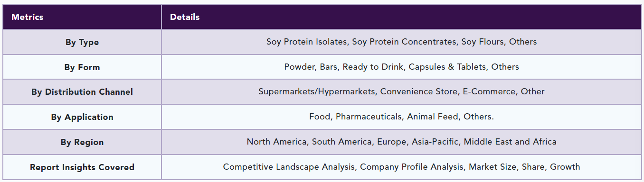Click the North America, South America cell
This screenshot has width=644, height=182.
(x=401, y=142)
